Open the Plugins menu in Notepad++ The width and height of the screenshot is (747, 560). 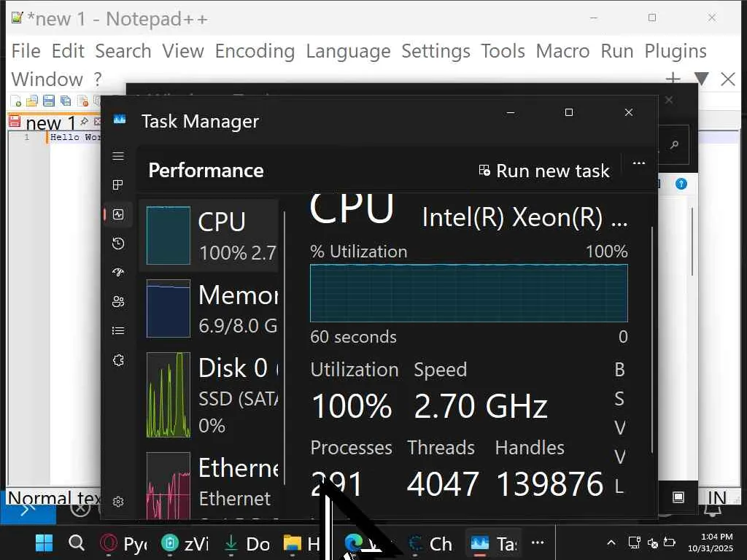[x=675, y=51]
